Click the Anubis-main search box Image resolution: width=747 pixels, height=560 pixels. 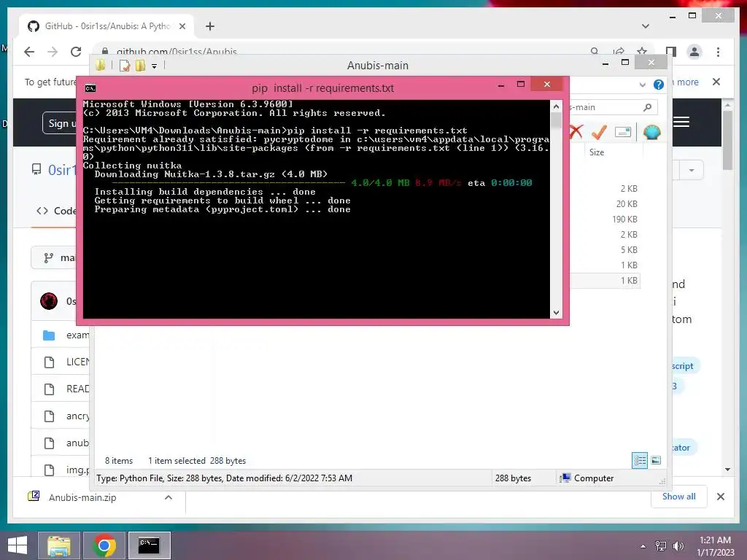coord(613,108)
